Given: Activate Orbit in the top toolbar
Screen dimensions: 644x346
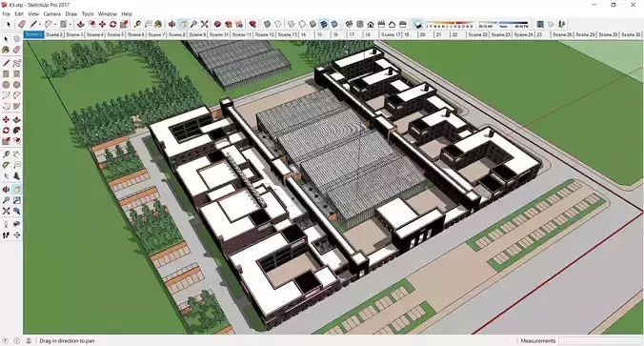Looking at the screenshot, I should [x=172, y=24].
